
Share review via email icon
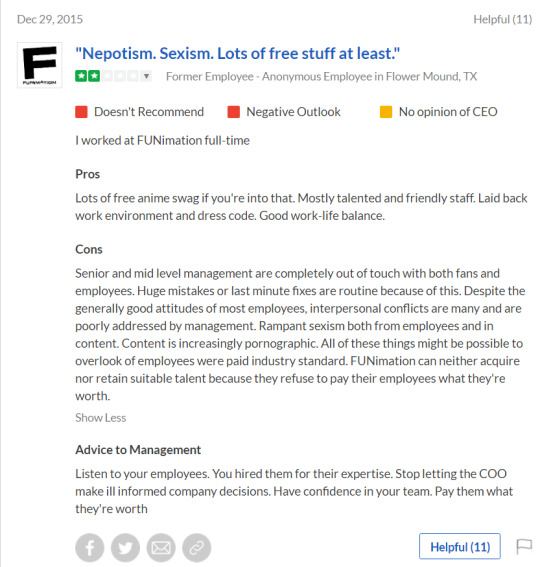[x=161, y=547]
